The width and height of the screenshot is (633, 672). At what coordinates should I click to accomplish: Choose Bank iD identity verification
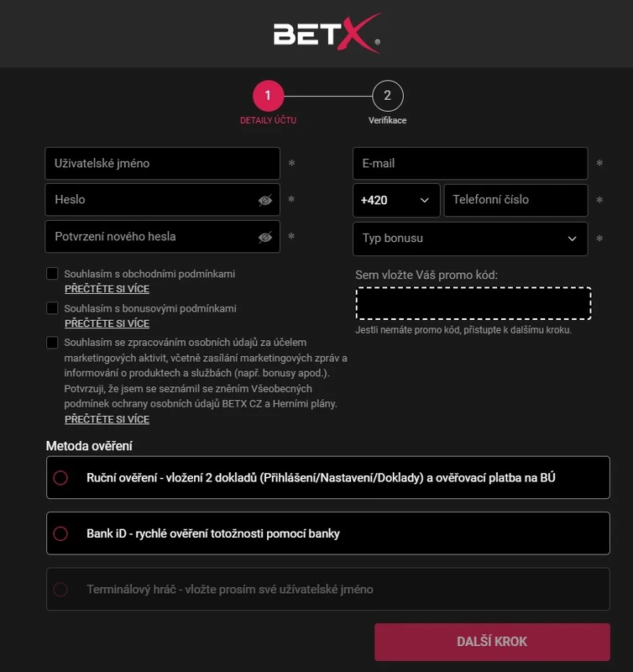tap(60, 533)
